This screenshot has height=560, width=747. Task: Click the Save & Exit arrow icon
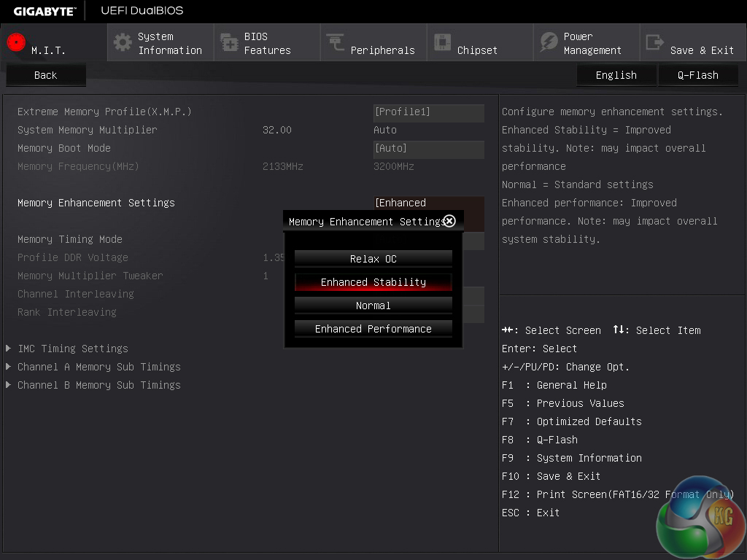tap(655, 42)
